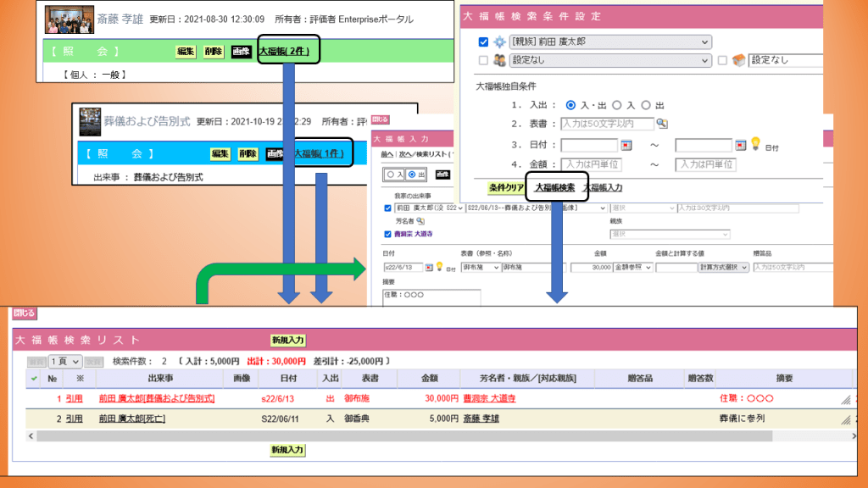Uncheck the [親族] 前田 廣太郎 checkbox
This screenshot has height=488, width=868.
pyautogui.click(x=483, y=42)
